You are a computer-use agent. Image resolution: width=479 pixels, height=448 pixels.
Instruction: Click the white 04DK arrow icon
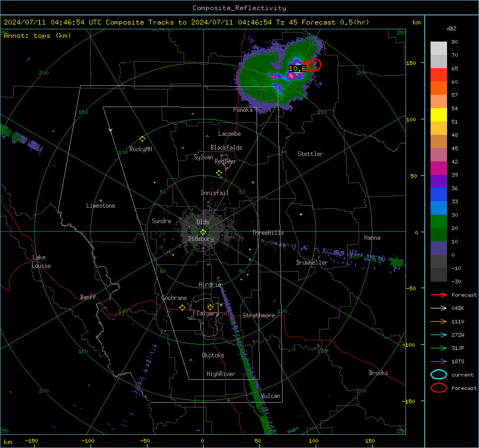pos(439,308)
